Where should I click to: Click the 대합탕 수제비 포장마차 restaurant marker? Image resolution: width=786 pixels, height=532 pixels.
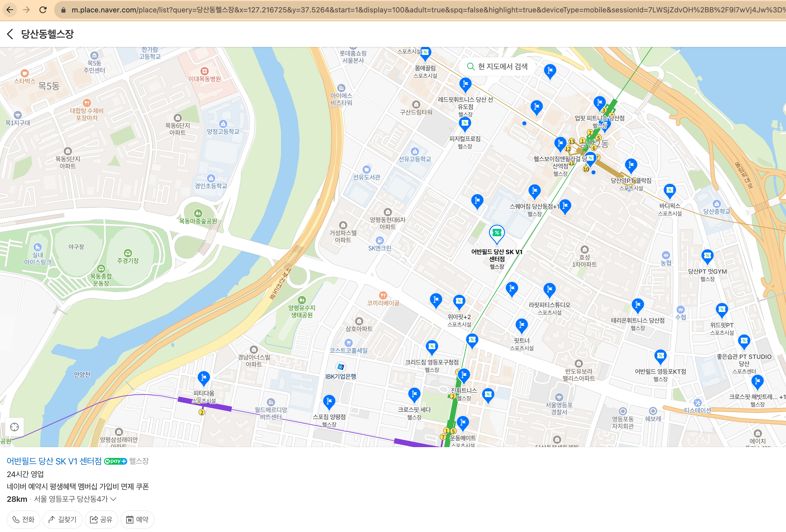point(87,102)
